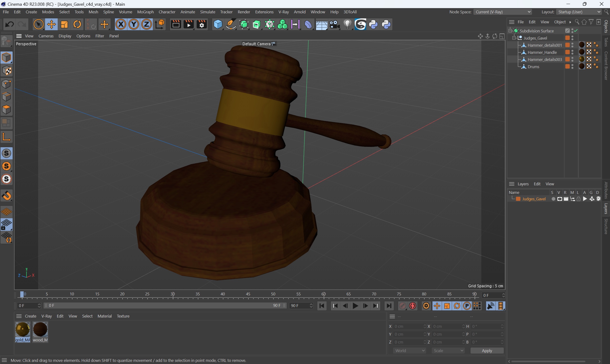The image size is (610, 364).
Task: Click the Undo arrow icon
Action: pyautogui.click(x=9, y=24)
